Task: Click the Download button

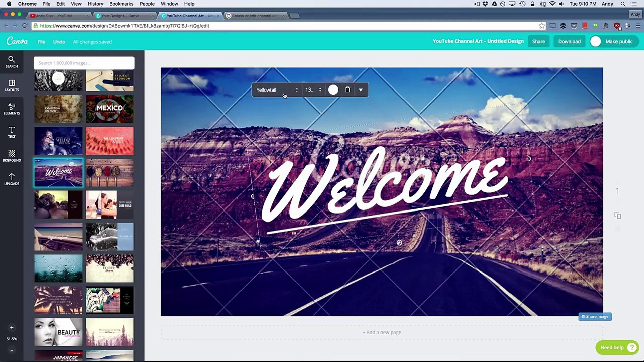Action: pyautogui.click(x=569, y=41)
